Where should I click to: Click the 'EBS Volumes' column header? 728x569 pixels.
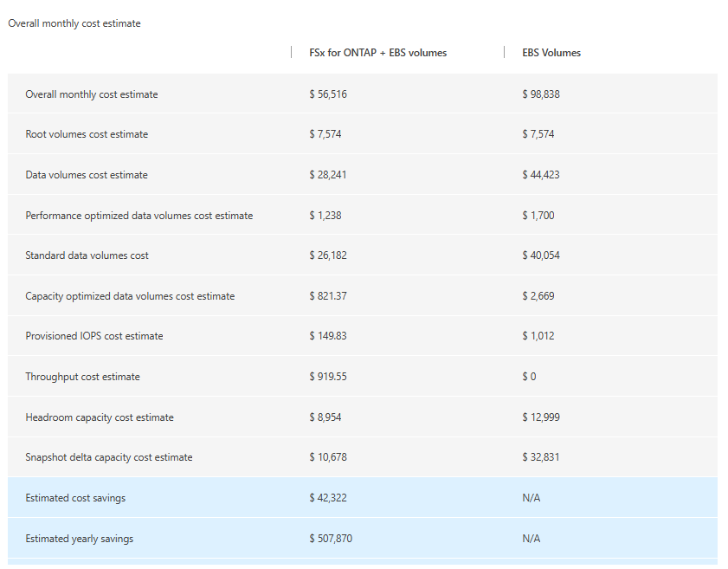pos(551,53)
